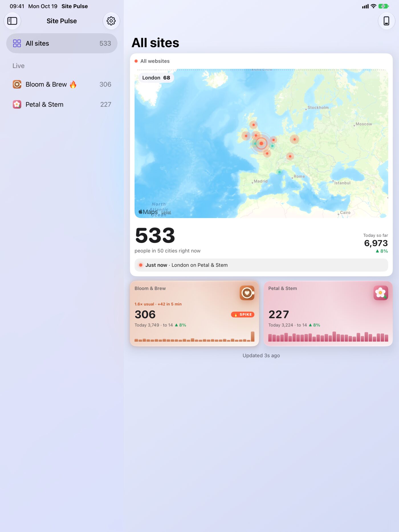Image resolution: width=399 pixels, height=532 pixels.
Task: Click the Petal & Stem flower sidebar icon
Action: 17,104
